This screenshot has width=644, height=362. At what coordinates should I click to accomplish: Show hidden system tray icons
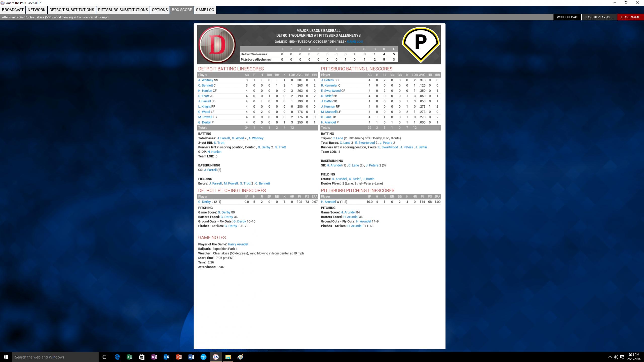[610, 357]
